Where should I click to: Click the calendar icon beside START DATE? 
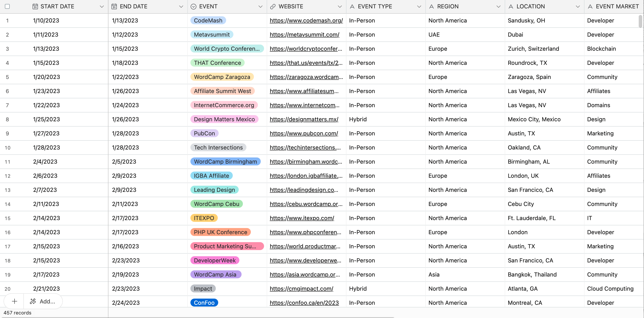35,6
